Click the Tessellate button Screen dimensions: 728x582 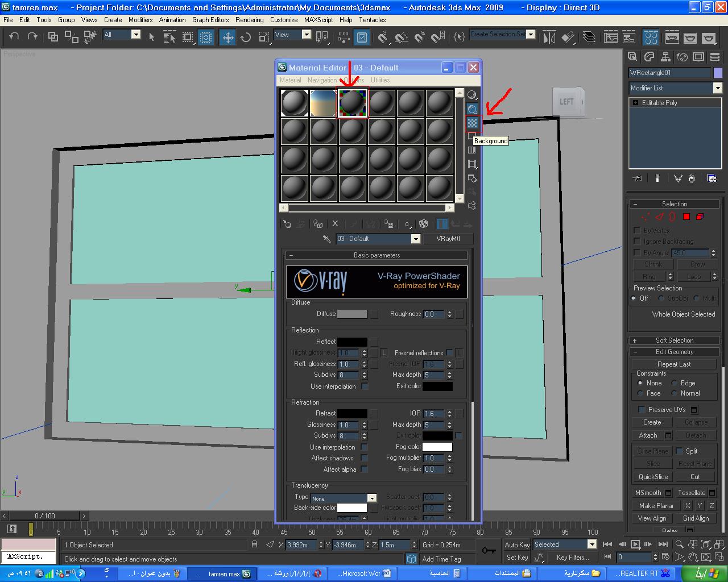point(692,493)
